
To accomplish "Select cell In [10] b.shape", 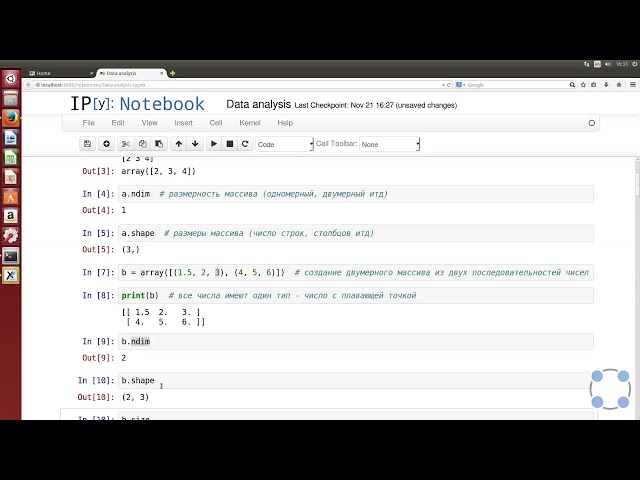I will (x=356, y=380).
